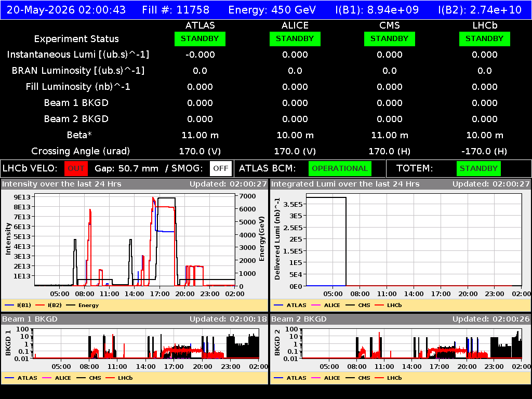Click ALICE crossing angle 170.0 (V)
This screenshot has width=532, height=399.
(x=295, y=151)
